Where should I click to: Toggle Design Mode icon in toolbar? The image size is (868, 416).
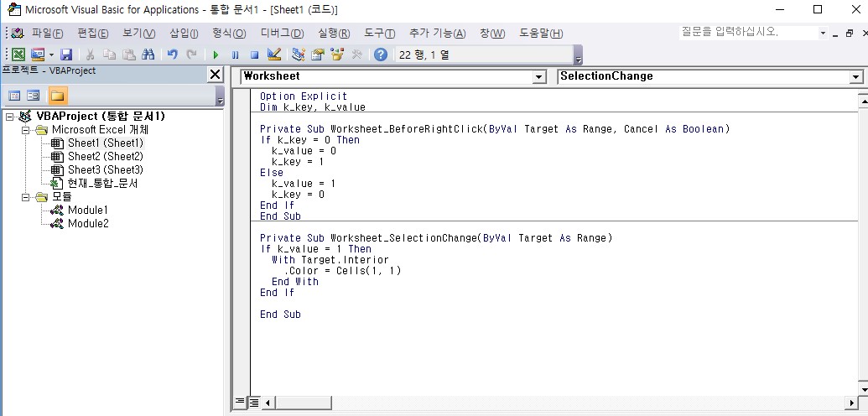(x=273, y=55)
